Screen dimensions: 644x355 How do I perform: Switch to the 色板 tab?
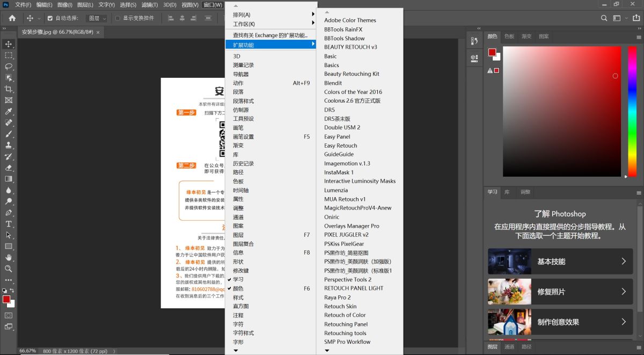(x=509, y=37)
